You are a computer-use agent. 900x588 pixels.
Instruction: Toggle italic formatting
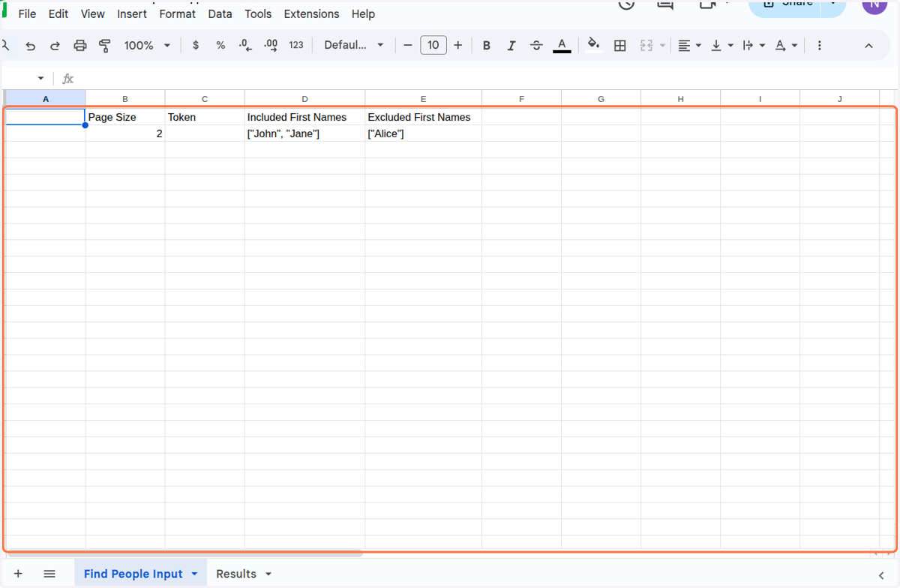point(511,46)
